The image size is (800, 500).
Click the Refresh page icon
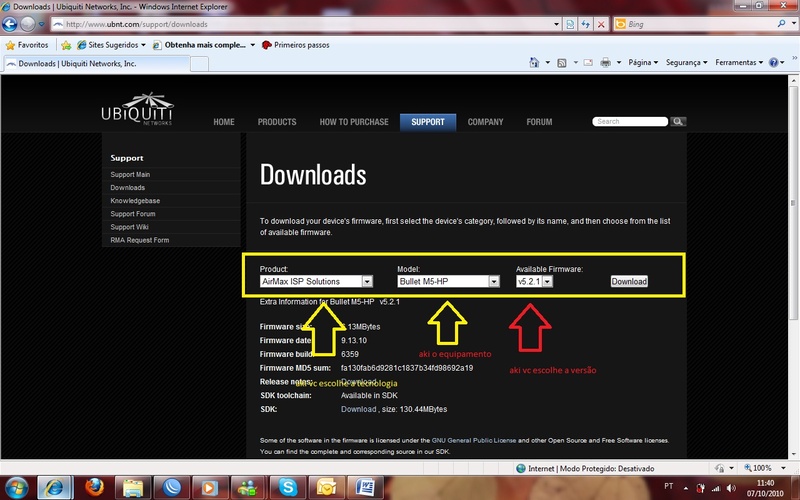point(585,24)
